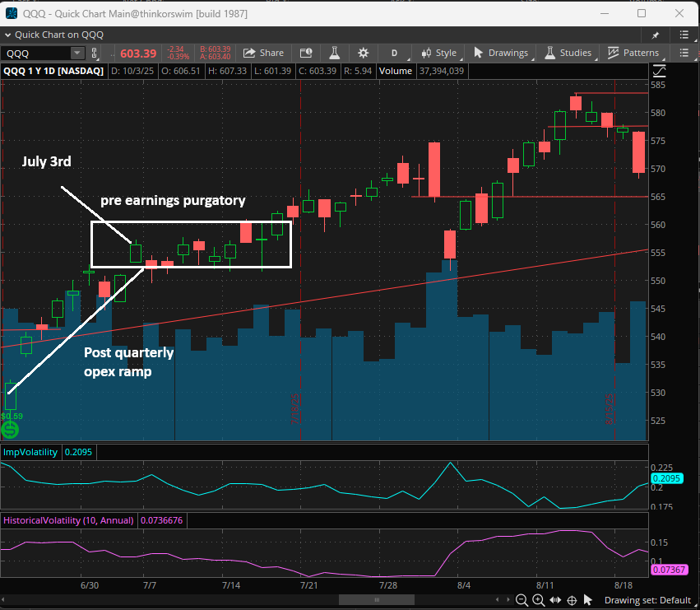Click the 'pre earnings purgatory' text annotation
Screen dimensions: 700x610
pyautogui.click(x=173, y=201)
